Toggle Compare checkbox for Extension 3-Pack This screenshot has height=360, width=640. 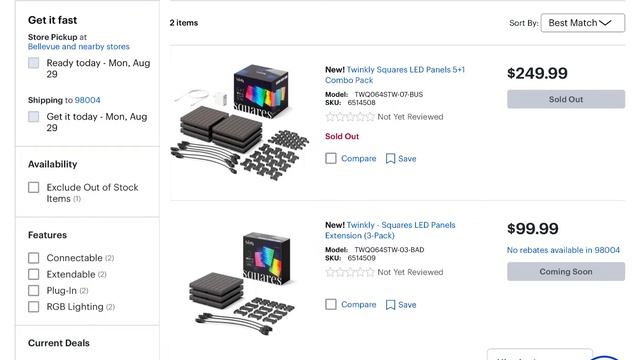pos(331,304)
